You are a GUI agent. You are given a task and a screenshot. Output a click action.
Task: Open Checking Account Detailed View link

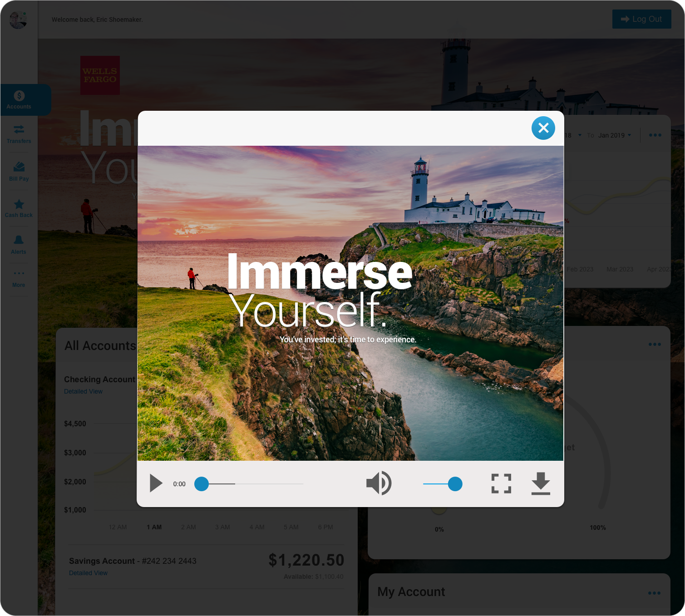pos(83,391)
